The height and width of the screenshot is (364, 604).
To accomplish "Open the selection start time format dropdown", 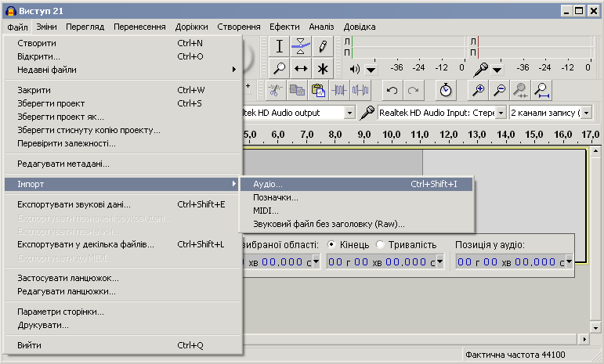I will [316, 261].
